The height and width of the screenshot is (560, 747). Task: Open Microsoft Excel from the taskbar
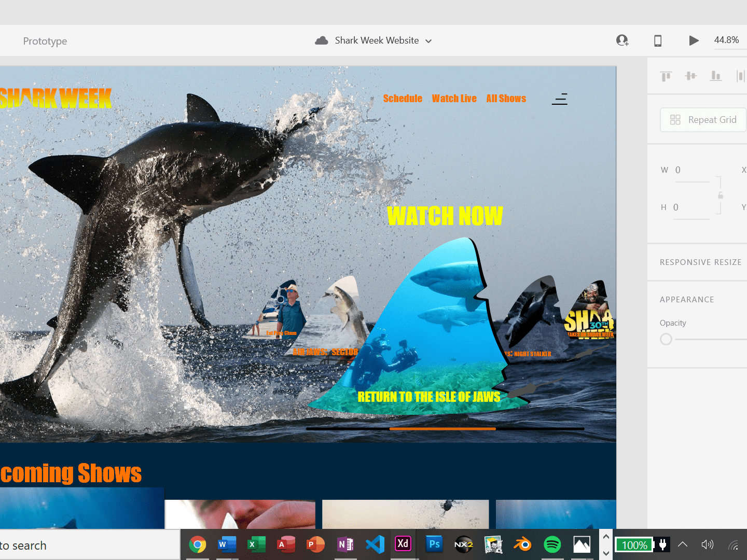[x=256, y=544]
